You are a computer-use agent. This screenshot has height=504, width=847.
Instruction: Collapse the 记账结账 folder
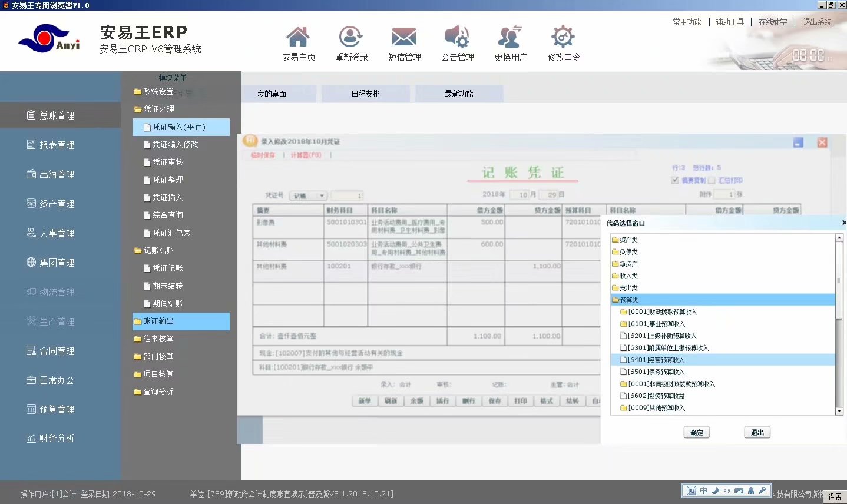click(154, 251)
